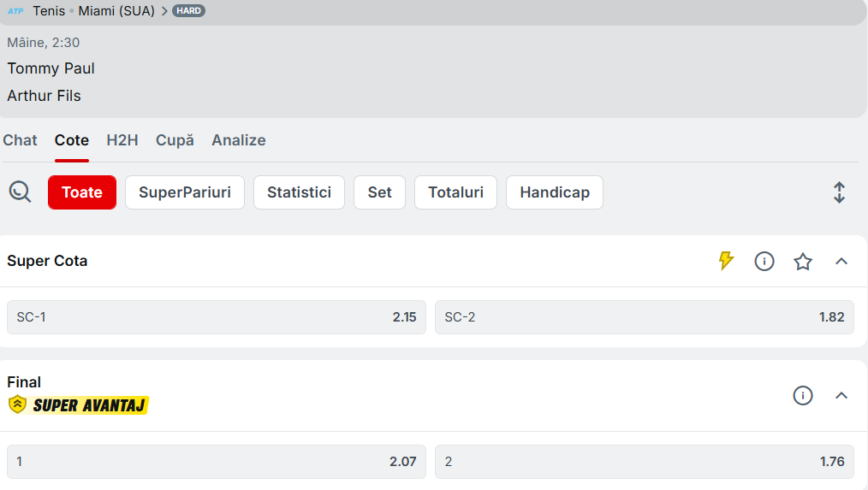Screen dimensions: 868x490
Task: Switch to the Chat tab
Action: point(20,140)
